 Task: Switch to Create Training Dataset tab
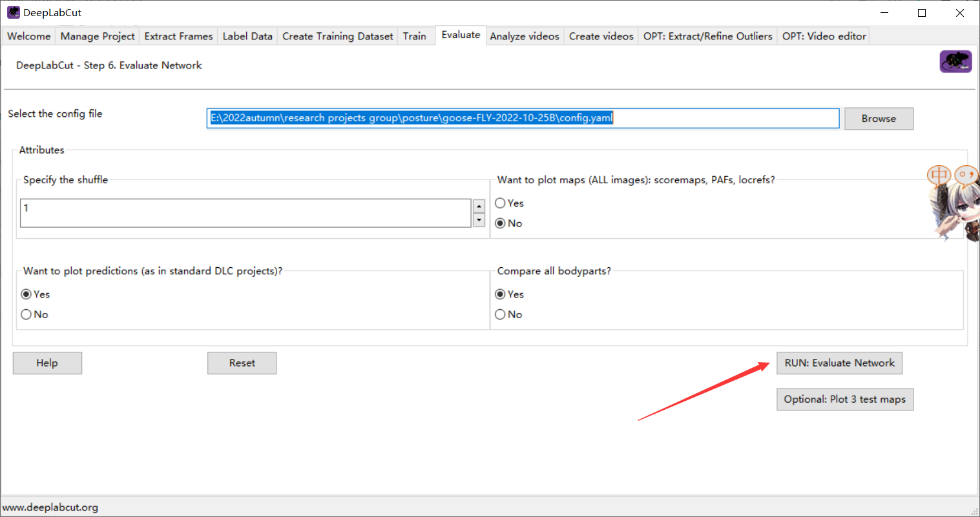click(x=338, y=36)
